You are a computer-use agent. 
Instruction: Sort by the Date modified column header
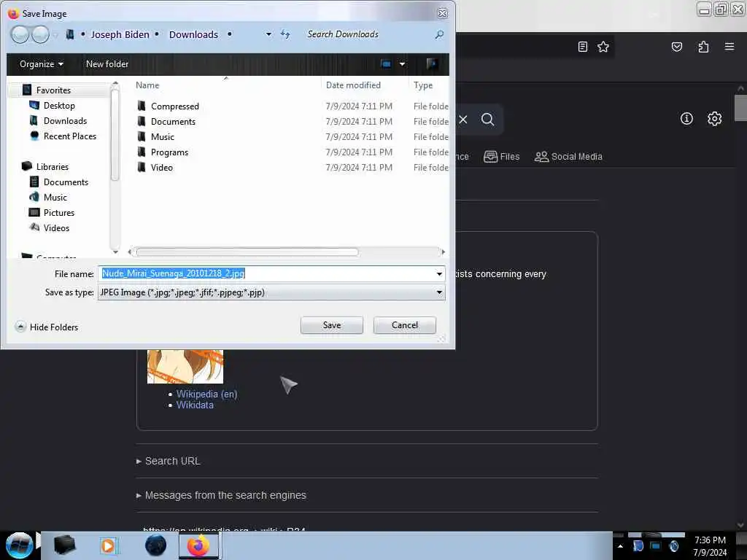coord(353,85)
